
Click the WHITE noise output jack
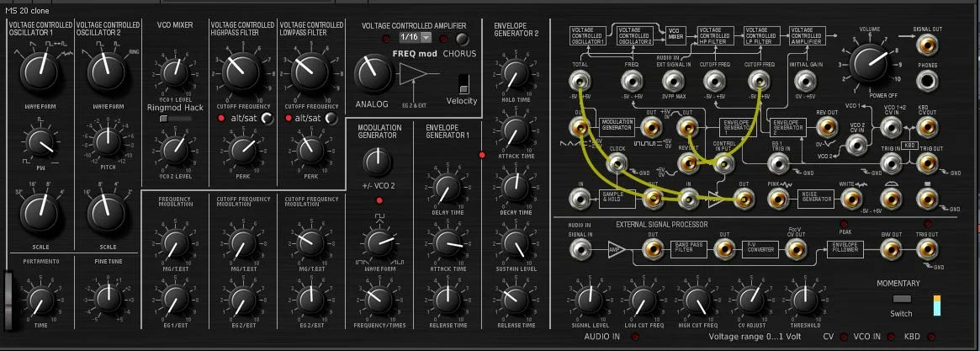pyautogui.click(x=850, y=199)
